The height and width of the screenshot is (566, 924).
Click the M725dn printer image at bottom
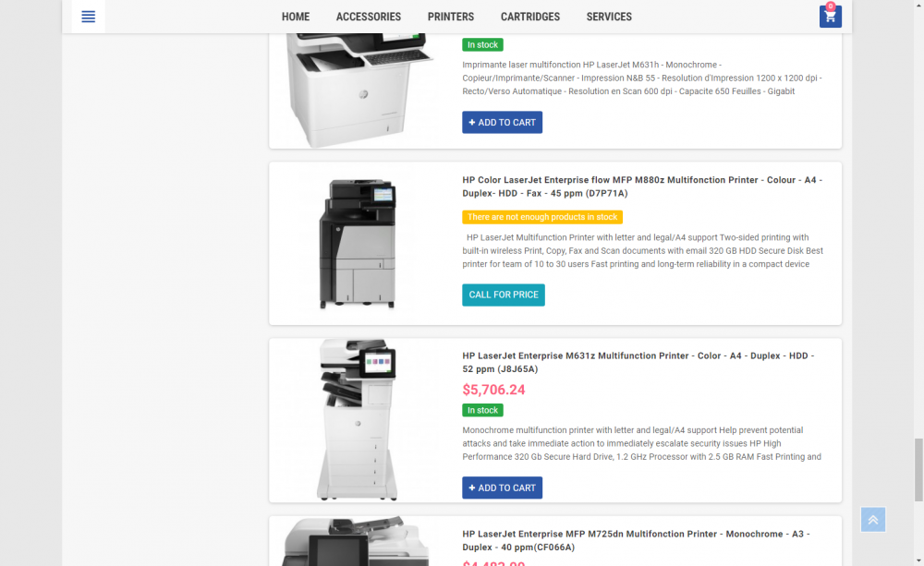click(x=356, y=541)
